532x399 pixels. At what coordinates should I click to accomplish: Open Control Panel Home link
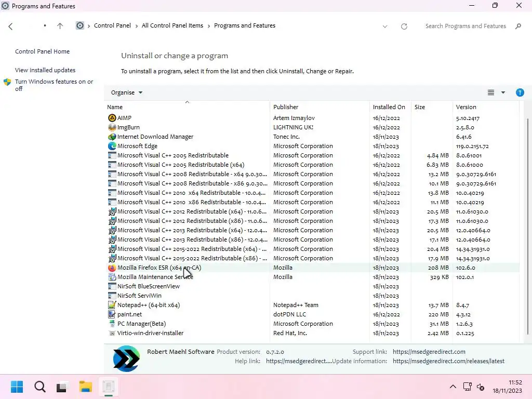pos(43,51)
